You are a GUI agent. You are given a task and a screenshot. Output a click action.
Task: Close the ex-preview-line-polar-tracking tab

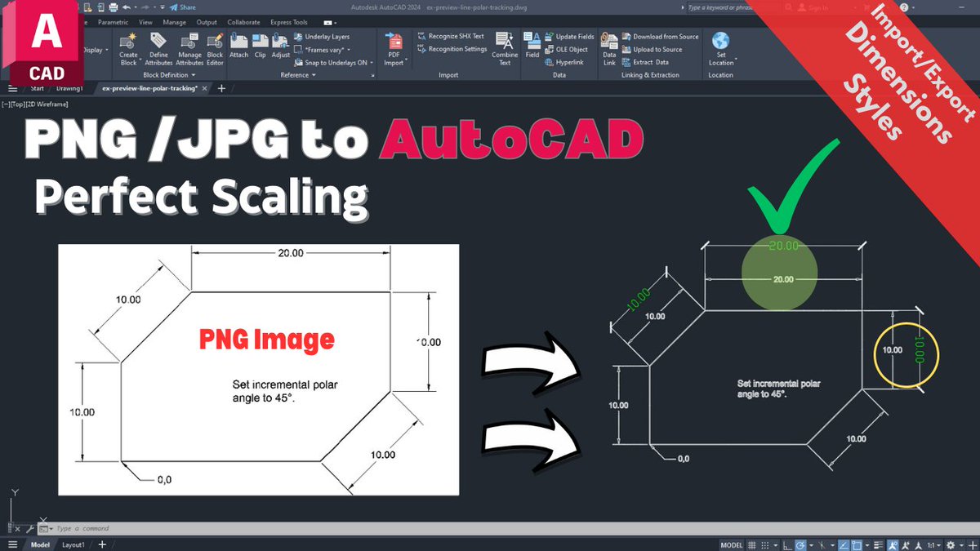click(204, 87)
